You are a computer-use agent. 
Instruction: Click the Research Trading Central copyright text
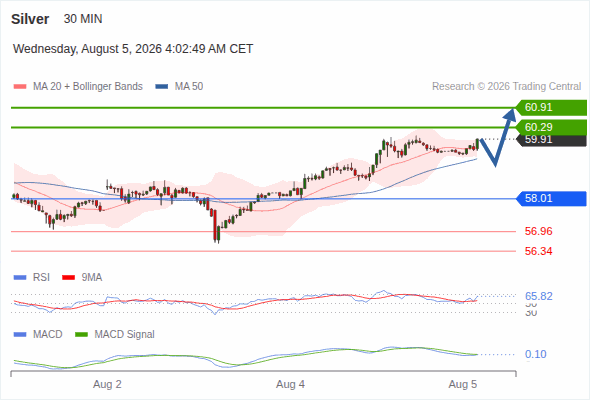click(x=506, y=87)
